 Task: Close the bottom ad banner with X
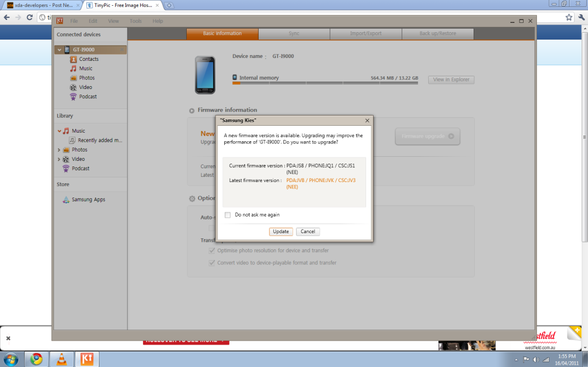pyautogui.click(x=8, y=338)
